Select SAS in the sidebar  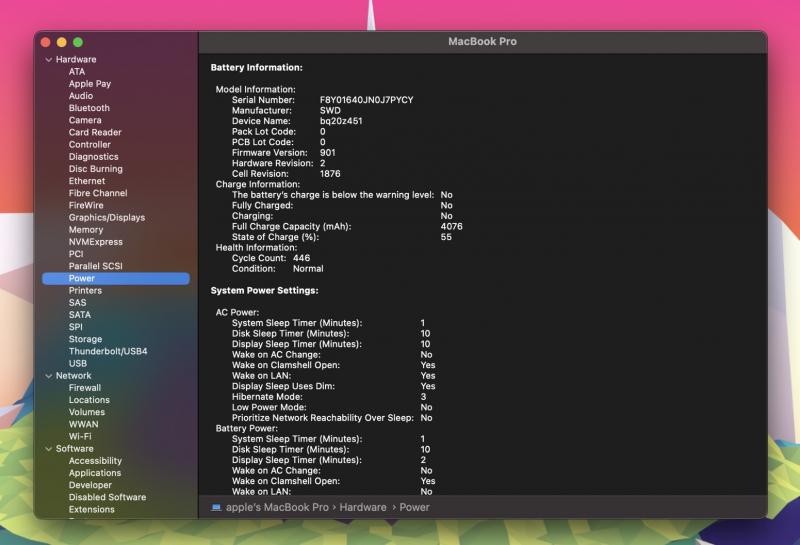78,303
